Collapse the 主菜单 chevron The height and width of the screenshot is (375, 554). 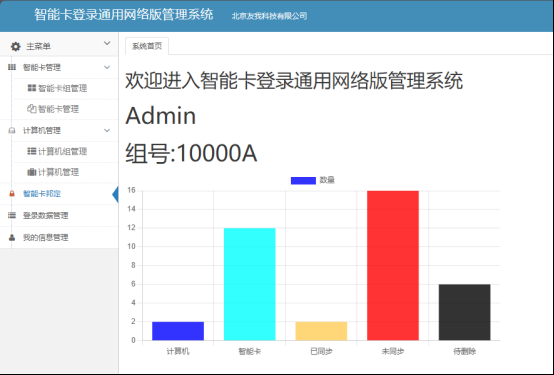pos(107,43)
